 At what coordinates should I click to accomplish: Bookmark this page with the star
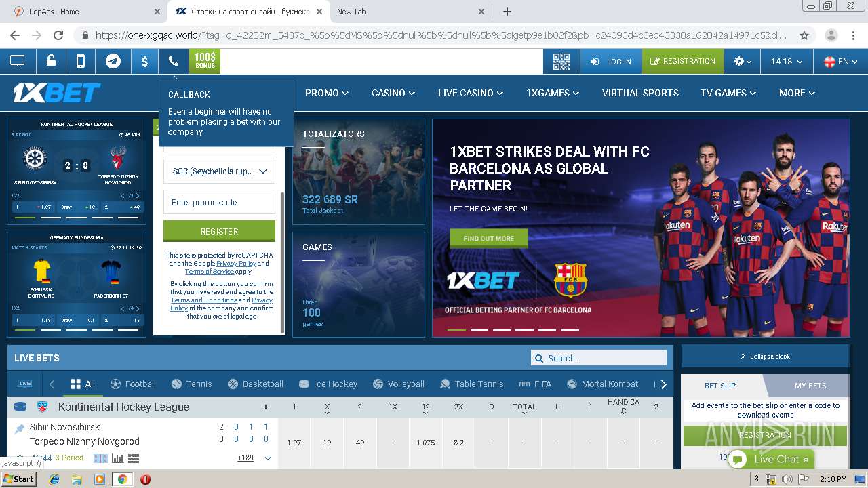[804, 35]
